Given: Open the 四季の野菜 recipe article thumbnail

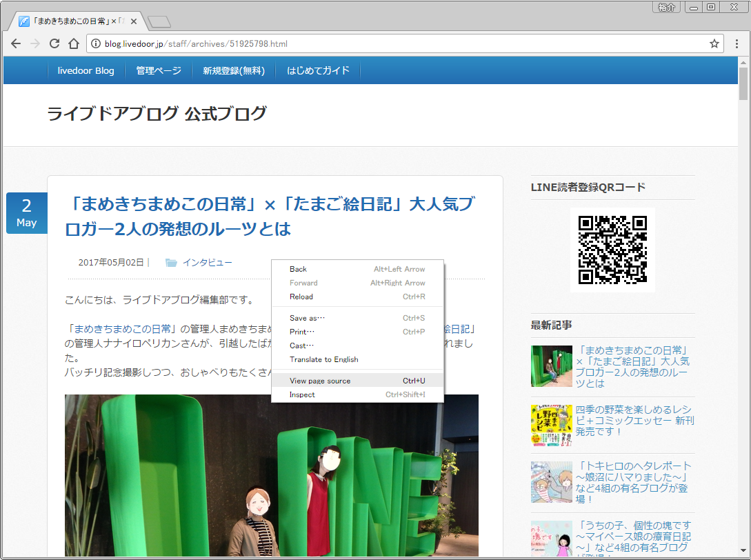Looking at the screenshot, I should tap(551, 426).
